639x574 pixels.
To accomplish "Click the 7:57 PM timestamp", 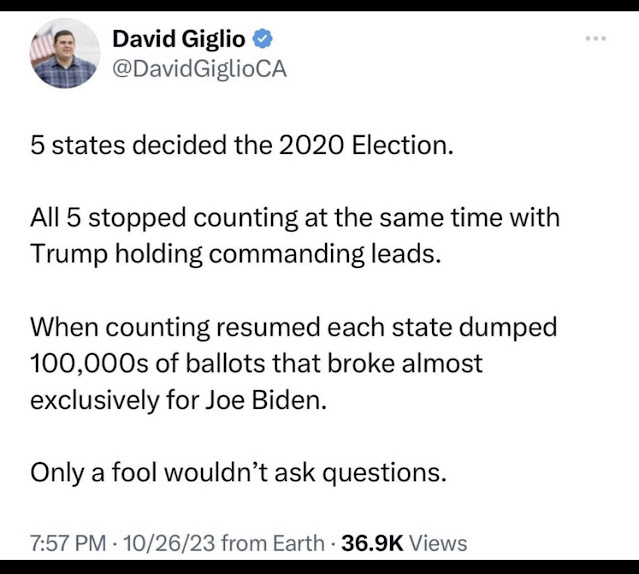I will [68, 543].
